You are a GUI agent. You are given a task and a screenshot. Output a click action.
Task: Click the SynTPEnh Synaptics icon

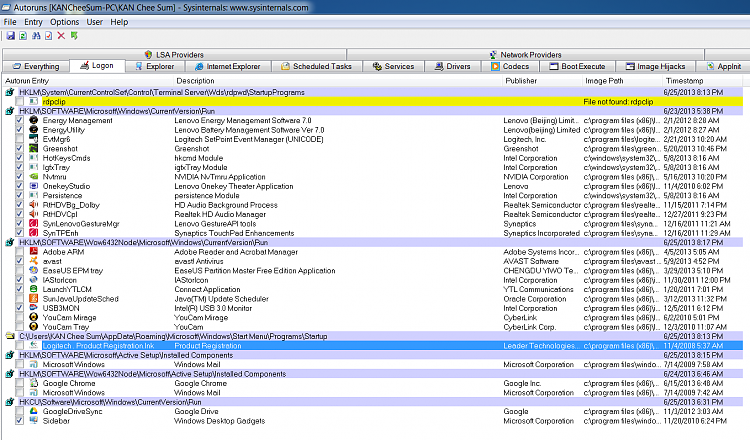click(33, 233)
